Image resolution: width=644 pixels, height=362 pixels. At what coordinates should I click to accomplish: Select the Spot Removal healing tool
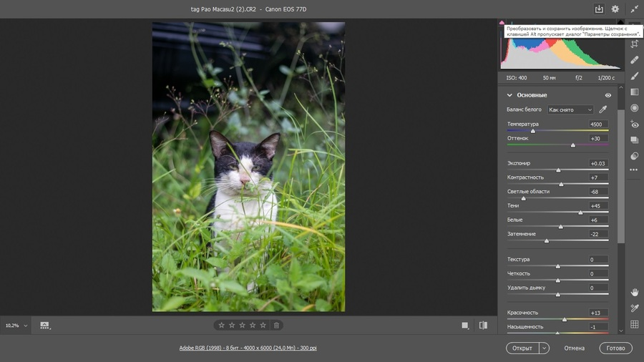tap(635, 60)
